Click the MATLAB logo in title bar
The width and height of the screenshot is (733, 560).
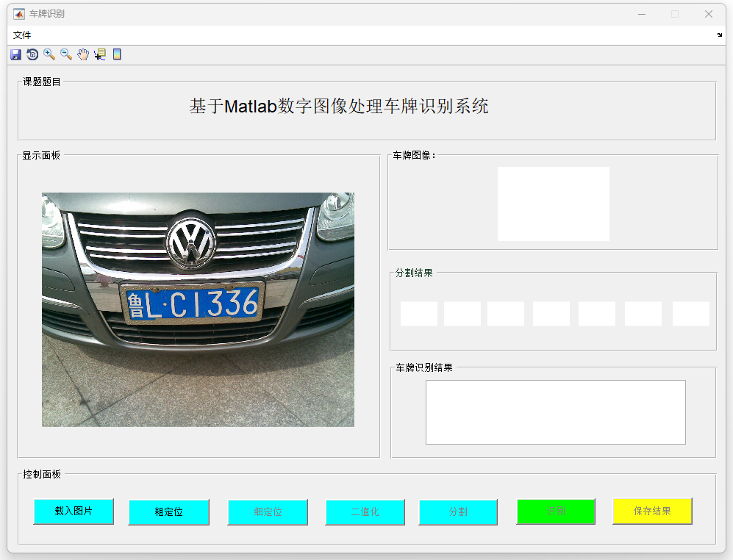pyautogui.click(x=19, y=14)
